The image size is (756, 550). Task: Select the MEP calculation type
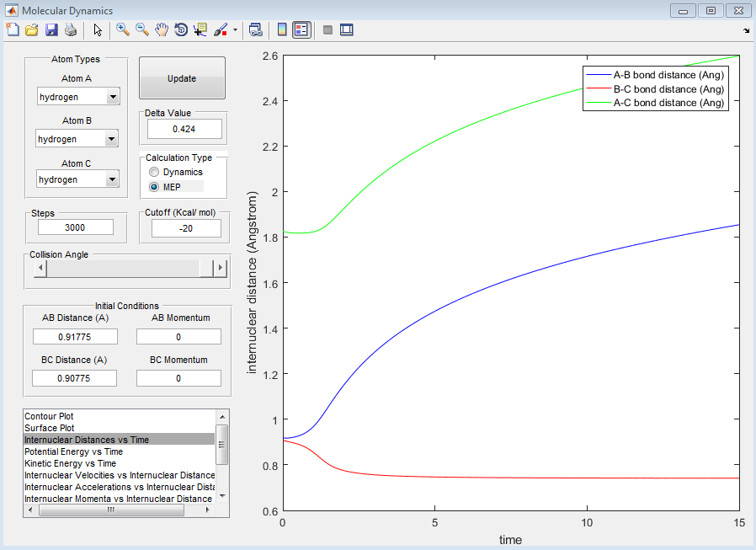154,187
